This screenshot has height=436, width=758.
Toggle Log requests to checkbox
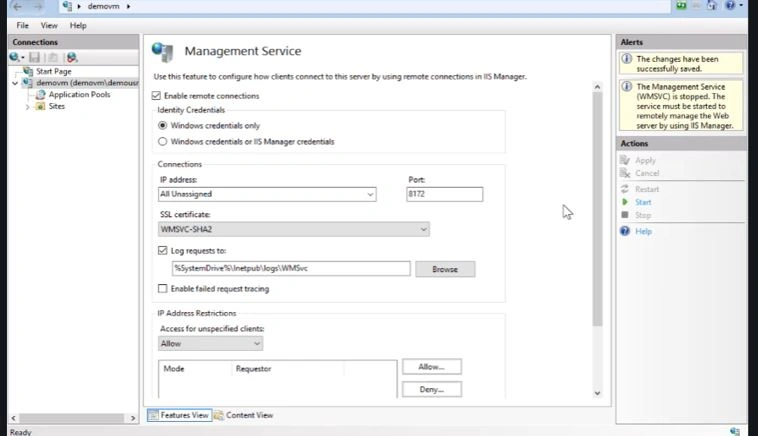pos(162,250)
